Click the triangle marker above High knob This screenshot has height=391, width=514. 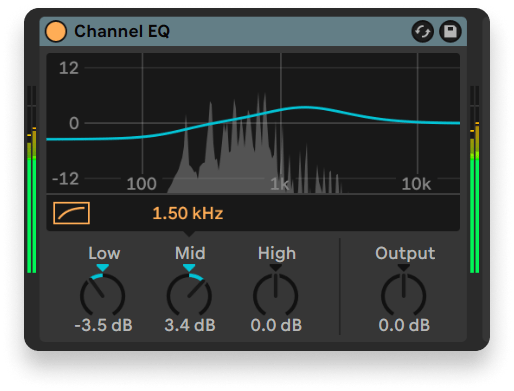tap(276, 268)
